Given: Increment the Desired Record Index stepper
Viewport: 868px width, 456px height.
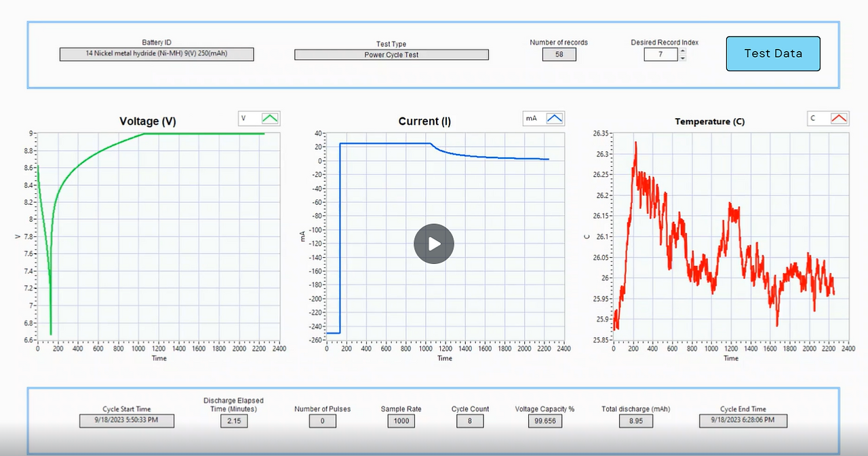Looking at the screenshot, I should (682, 51).
